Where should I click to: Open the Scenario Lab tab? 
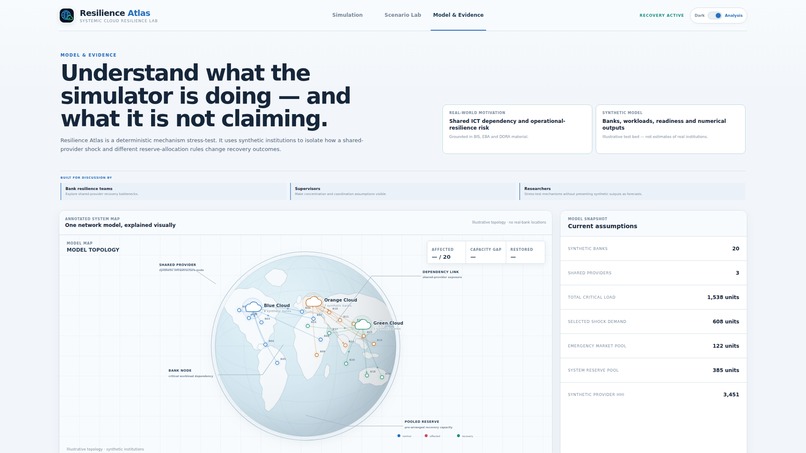click(x=402, y=15)
